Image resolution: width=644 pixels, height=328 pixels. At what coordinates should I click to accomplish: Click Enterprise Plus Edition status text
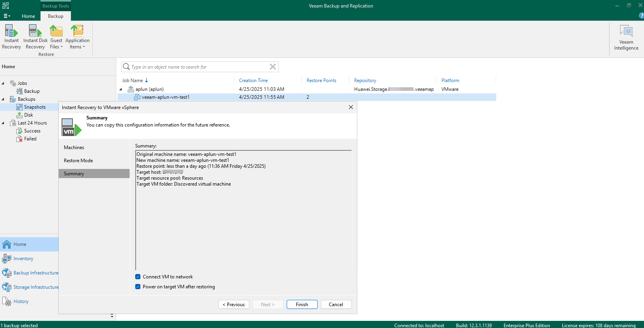click(527, 325)
